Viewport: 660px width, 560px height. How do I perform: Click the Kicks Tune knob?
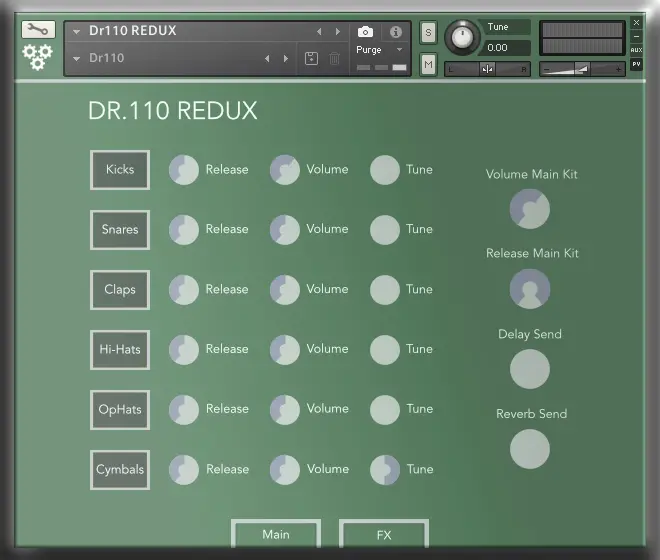tap(385, 170)
